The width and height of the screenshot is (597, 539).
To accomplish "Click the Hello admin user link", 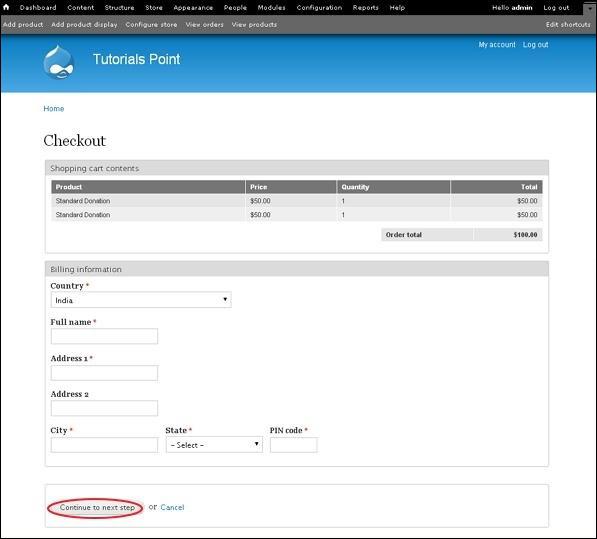I will pos(512,8).
